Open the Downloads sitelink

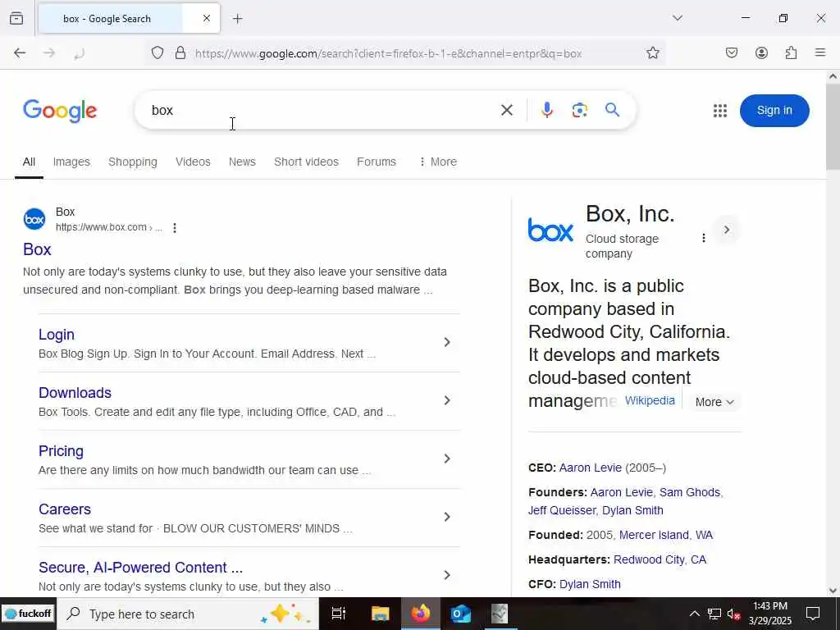pos(75,393)
